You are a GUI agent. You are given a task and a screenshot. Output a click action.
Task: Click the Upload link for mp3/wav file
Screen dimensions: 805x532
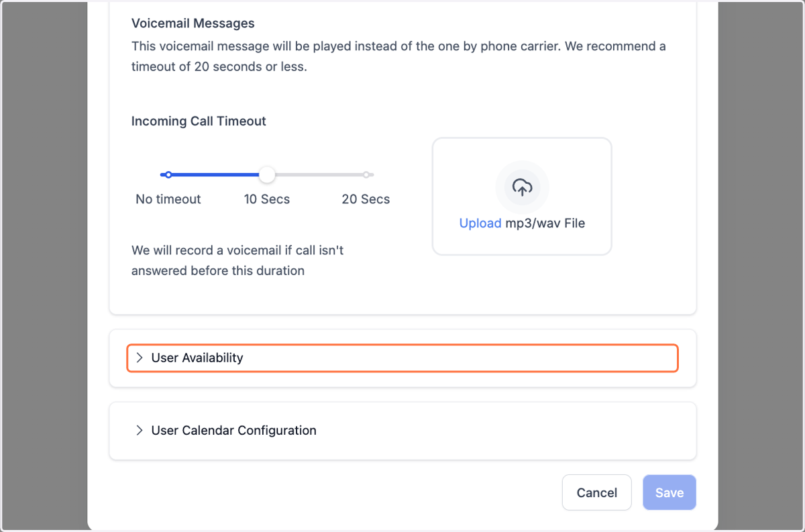point(480,223)
